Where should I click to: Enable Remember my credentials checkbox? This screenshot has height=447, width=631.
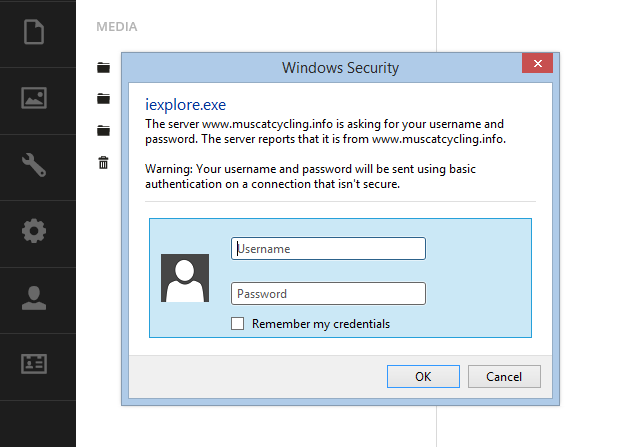(238, 324)
